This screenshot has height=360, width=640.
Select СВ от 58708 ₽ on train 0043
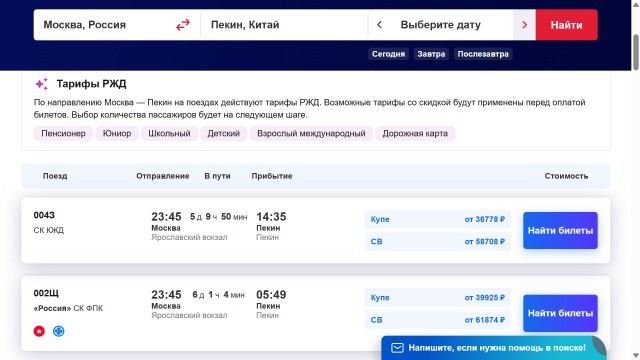click(x=437, y=242)
